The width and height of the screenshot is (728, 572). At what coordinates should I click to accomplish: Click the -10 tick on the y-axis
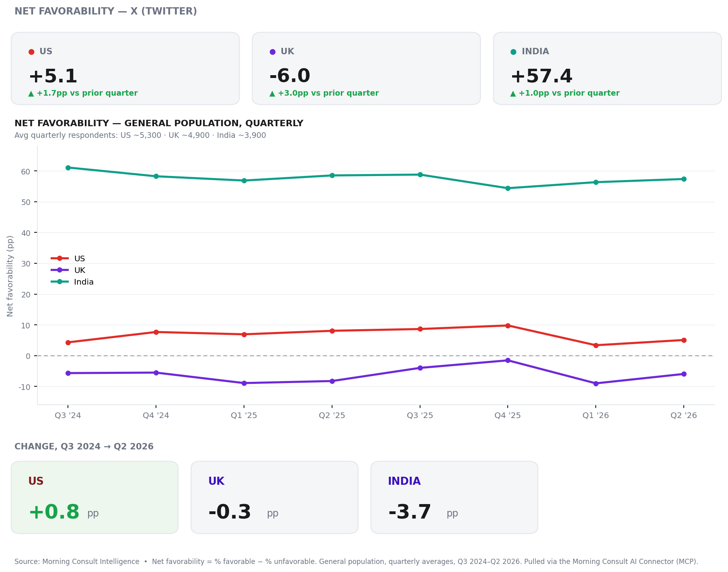pyautogui.click(x=24, y=387)
